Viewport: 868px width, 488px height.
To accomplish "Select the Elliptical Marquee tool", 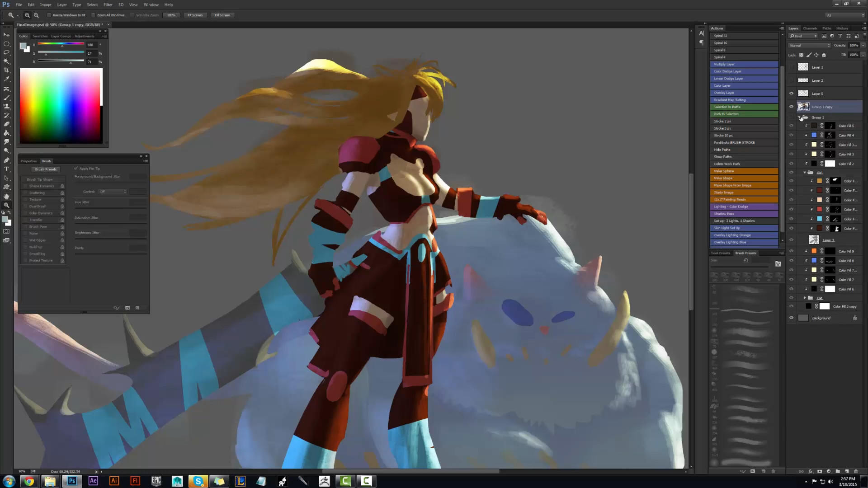I will tap(6, 44).
